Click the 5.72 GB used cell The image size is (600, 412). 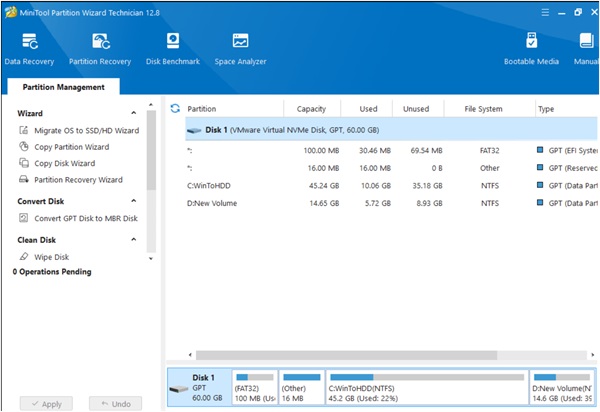point(378,203)
